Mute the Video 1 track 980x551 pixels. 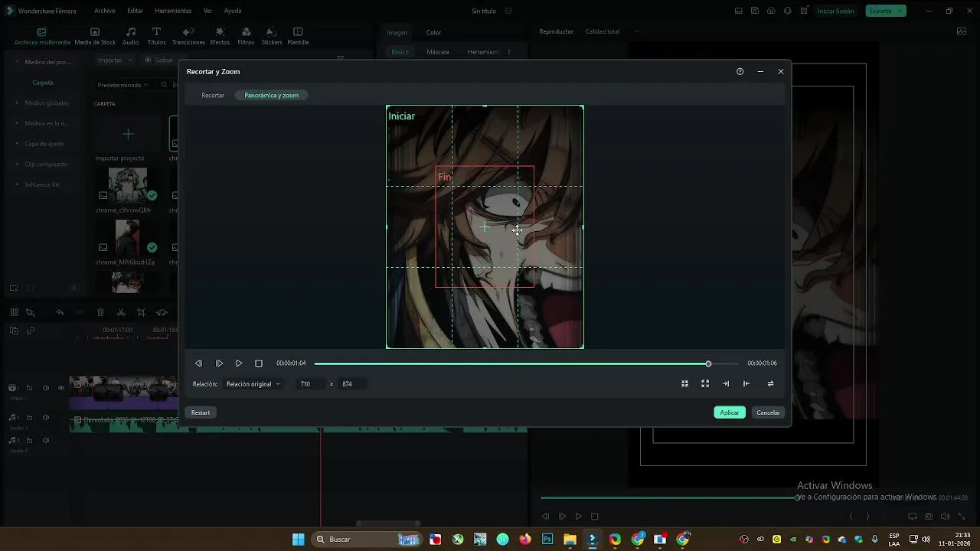click(46, 388)
